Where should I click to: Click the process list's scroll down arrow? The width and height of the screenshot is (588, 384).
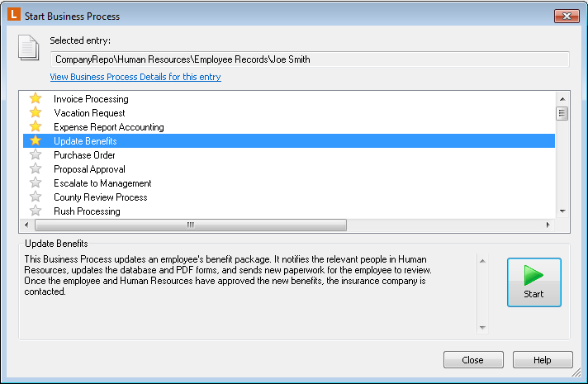pyautogui.click(x=562, y=211)
